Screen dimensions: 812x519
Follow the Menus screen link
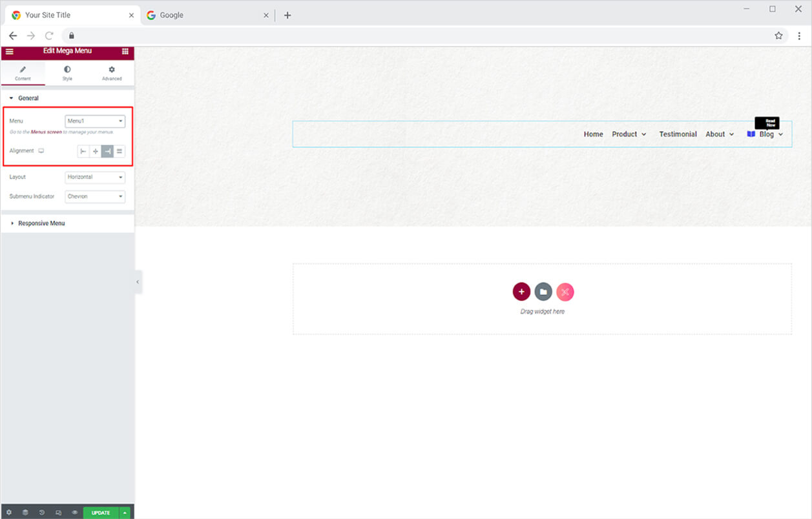click(x=47, y=132)
